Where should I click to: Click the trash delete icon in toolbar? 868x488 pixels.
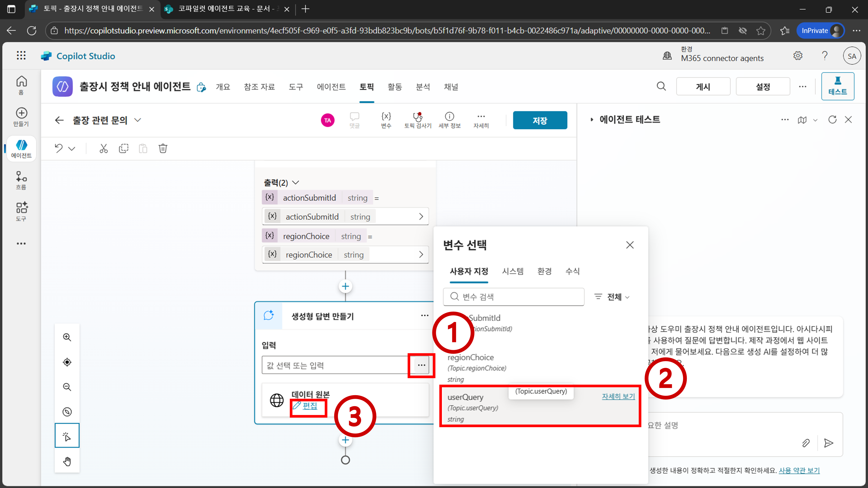(x=163, y=148)
